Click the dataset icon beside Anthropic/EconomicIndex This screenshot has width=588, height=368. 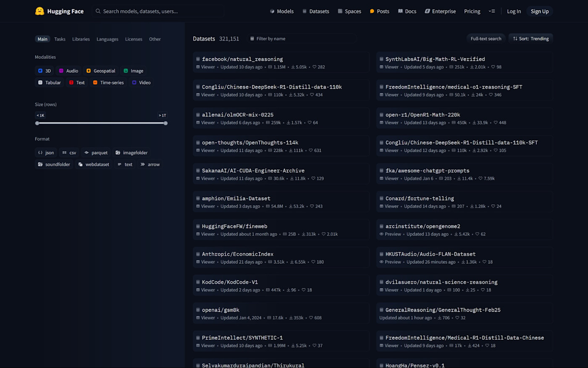click(x=198, y=254)
